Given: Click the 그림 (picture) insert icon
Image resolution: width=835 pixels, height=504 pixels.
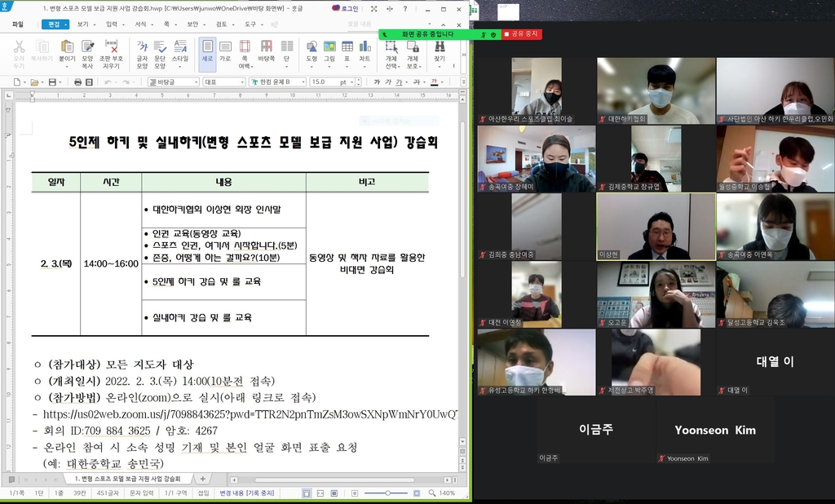Looking at the screenshot, I should [329, 51].
